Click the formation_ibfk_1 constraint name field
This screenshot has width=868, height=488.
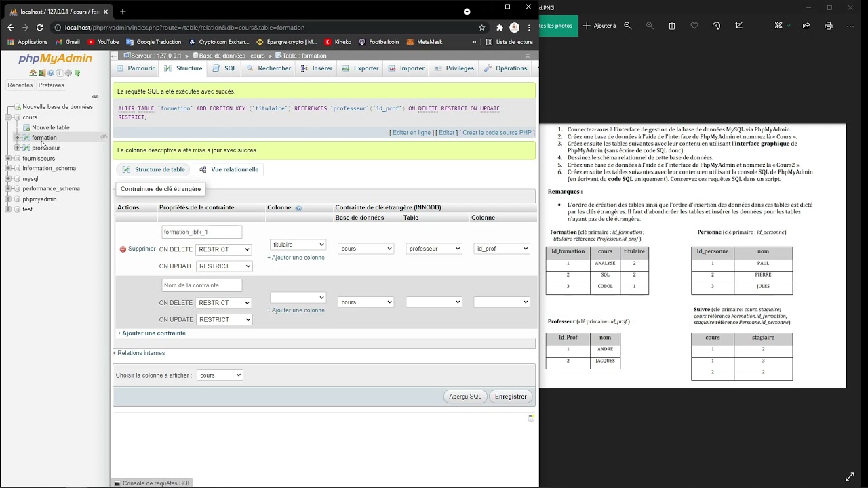click(x=202, y=232)
